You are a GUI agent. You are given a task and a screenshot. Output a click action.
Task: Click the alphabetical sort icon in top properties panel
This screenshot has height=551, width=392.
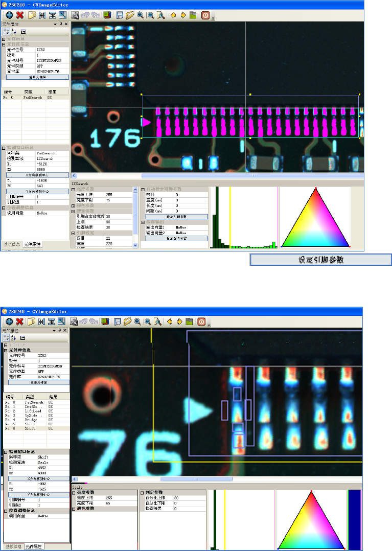(13, 31)
